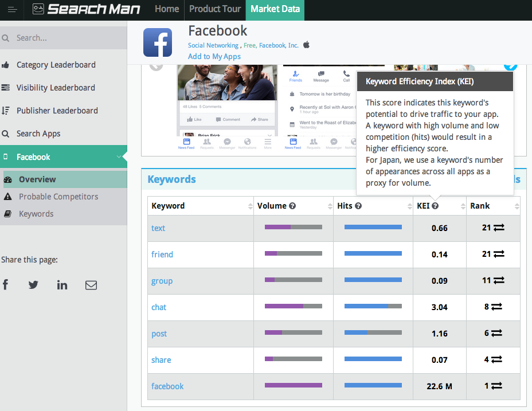The height and width of the screenshot is (411, 532).
Task: Click the Free price link
Action: (x=250, y=45)
